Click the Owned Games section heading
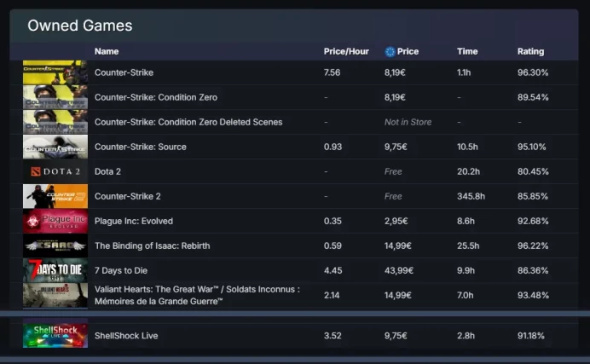This screenshot has height=364, width=590. 80,26
